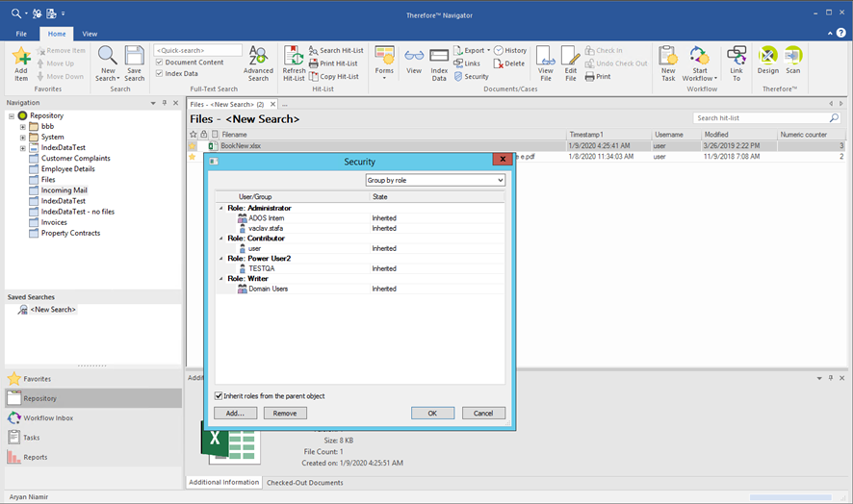This screenshot has width=853, height=504.
Task: Uncheck the Index Data checkbox
Action: [x=160, y=73]
